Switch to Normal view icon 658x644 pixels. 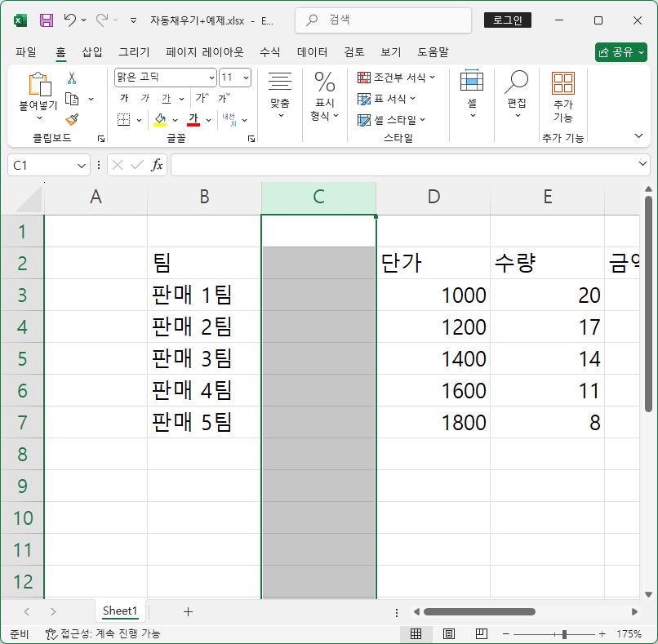point(416,633)
